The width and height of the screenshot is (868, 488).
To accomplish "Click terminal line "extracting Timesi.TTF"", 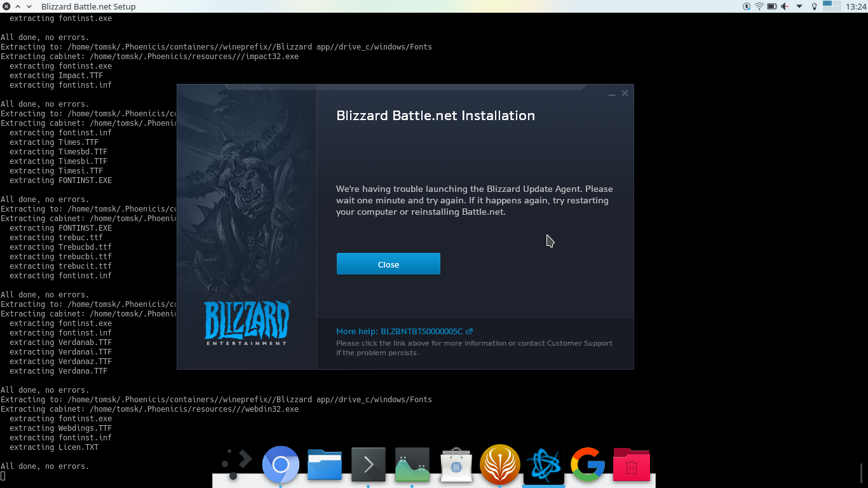I will pos(56,171).
